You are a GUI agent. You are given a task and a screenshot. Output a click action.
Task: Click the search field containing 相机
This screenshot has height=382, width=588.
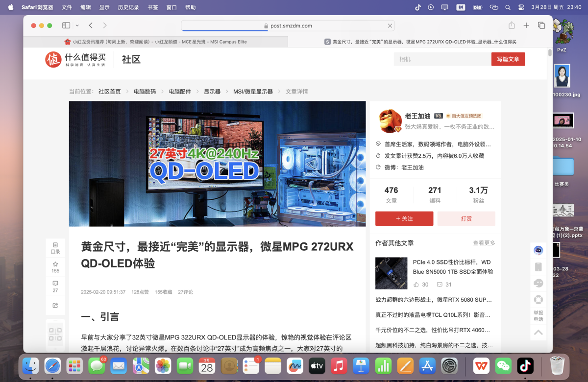(x=442, y=59)
